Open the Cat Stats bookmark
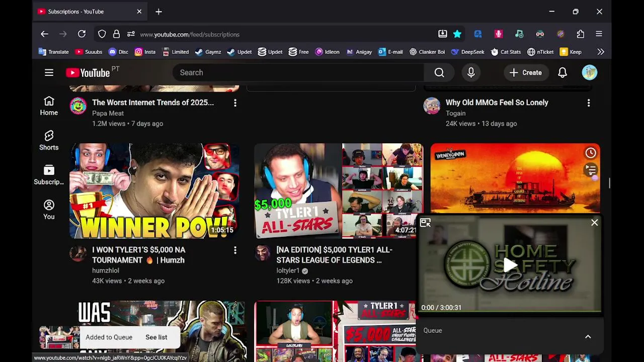Viewport: 644px width, 362px height. [506, 52]
